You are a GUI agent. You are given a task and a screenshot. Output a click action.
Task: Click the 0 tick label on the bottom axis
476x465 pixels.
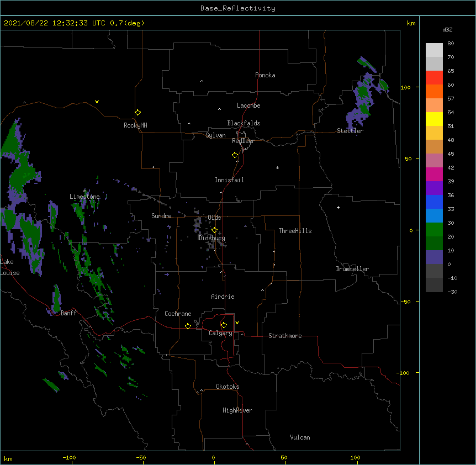pyautogui.click(x=213, y=458)
